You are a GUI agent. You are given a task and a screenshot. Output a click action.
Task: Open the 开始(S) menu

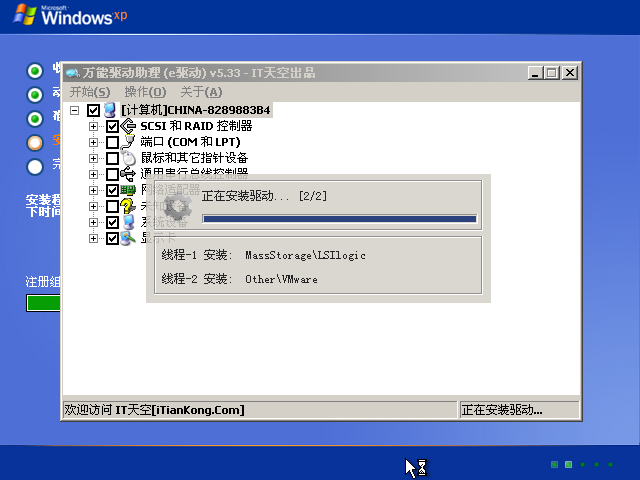90,92
